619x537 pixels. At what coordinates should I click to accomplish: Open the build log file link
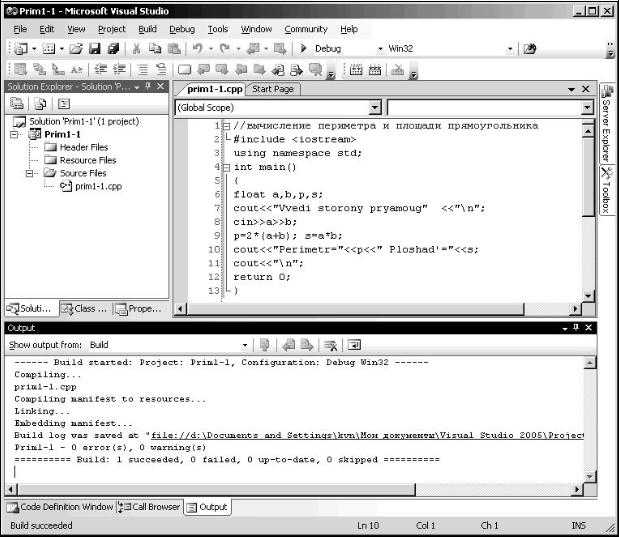(367, 436)
